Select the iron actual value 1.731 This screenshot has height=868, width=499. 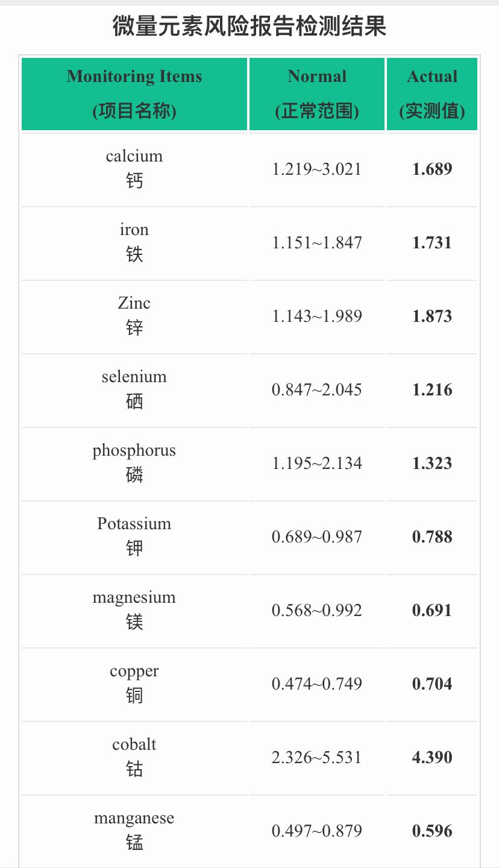click(x=432, y=242)
